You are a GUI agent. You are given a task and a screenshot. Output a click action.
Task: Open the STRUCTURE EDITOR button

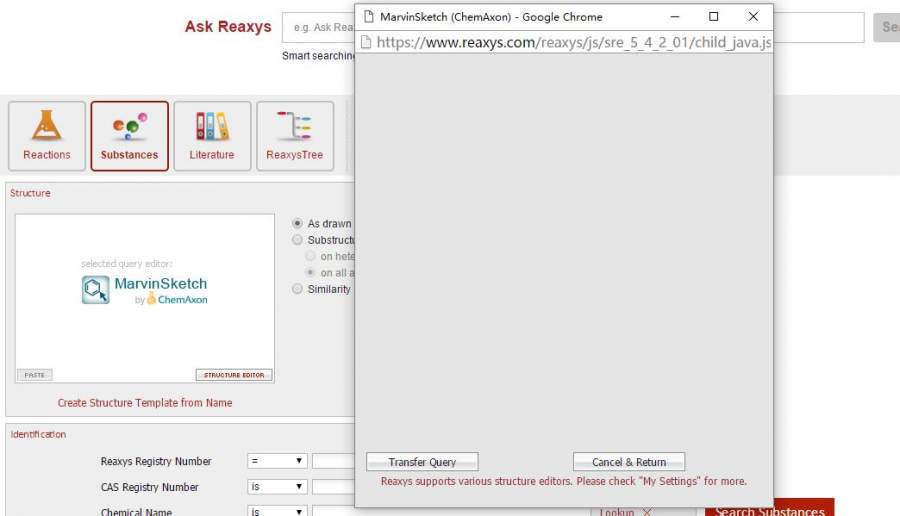pos(234,375)
